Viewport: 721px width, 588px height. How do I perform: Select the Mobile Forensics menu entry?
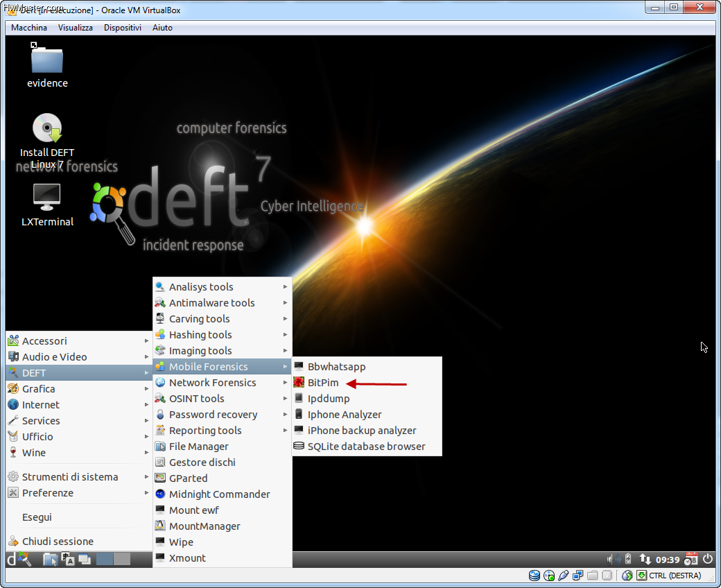(223, 367)
